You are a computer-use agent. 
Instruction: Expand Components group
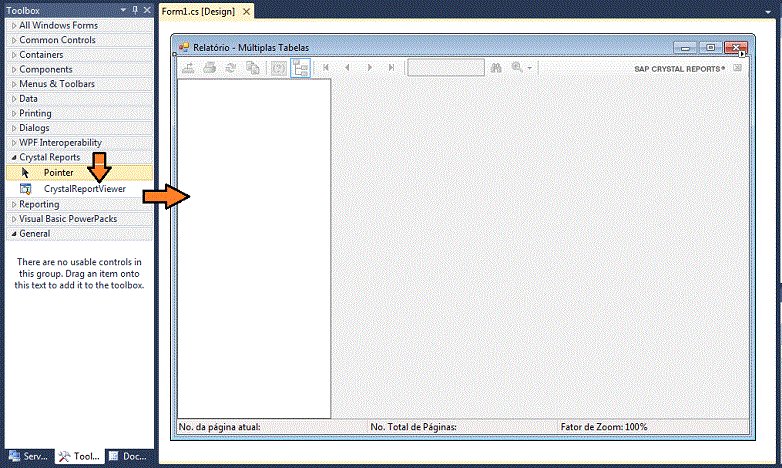[x=14, y=69]
